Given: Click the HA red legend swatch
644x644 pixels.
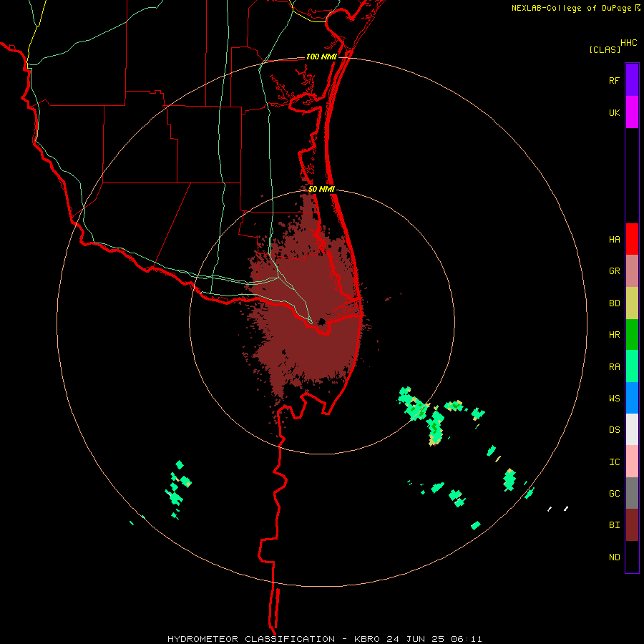Looking at the screenshot, I should coord(632,239).
